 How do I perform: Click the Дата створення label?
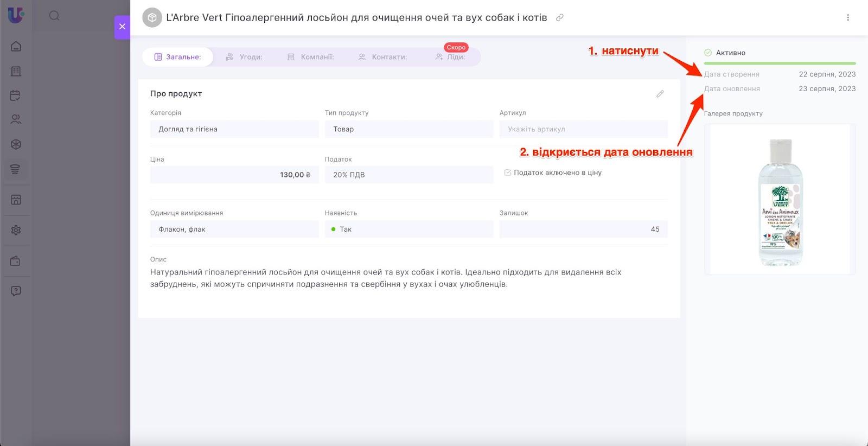click(732, 74)
